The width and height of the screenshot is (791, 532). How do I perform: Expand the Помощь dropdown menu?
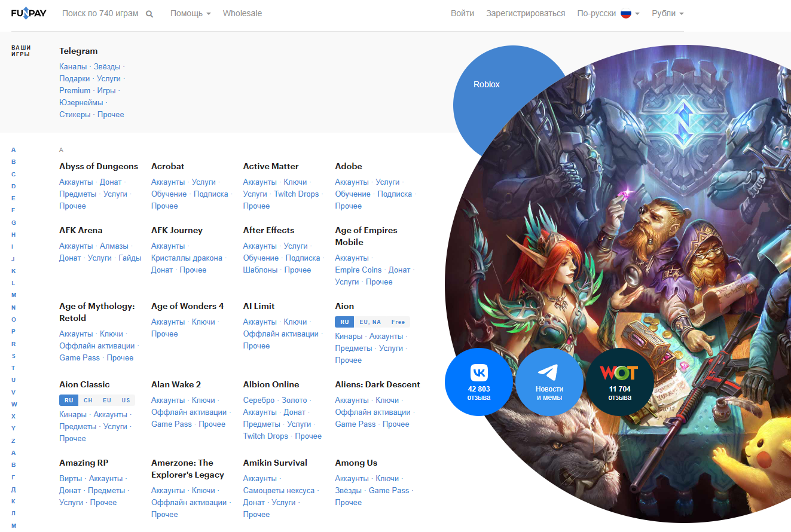pos(190,13)
